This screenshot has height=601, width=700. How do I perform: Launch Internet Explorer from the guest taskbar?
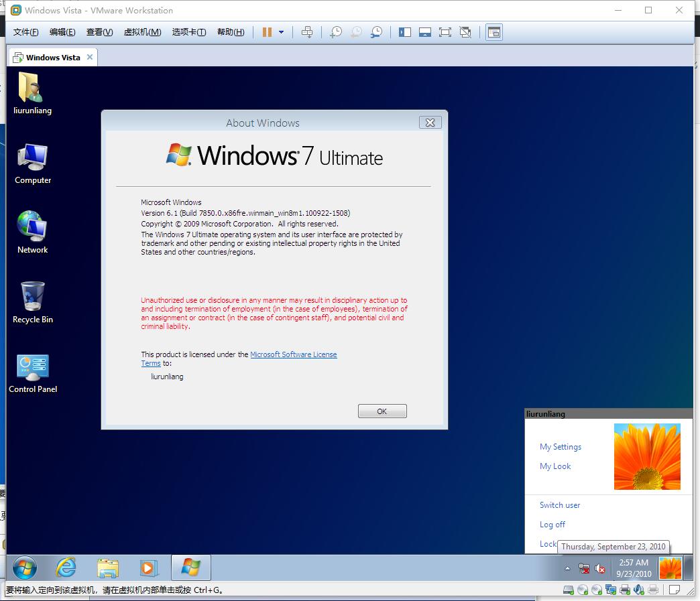point(66,568)
